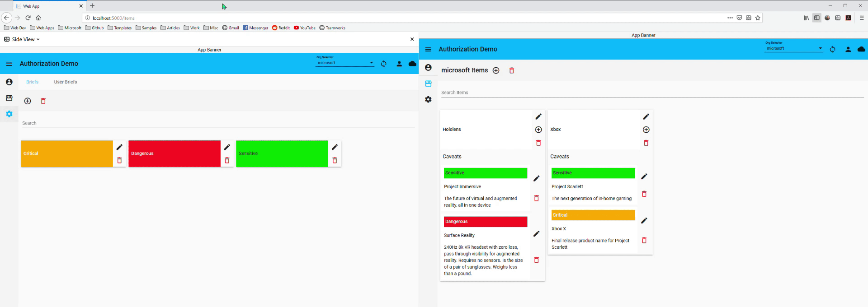
Task: Add a new brief with plus icon
Action: (x=28, y=101)
